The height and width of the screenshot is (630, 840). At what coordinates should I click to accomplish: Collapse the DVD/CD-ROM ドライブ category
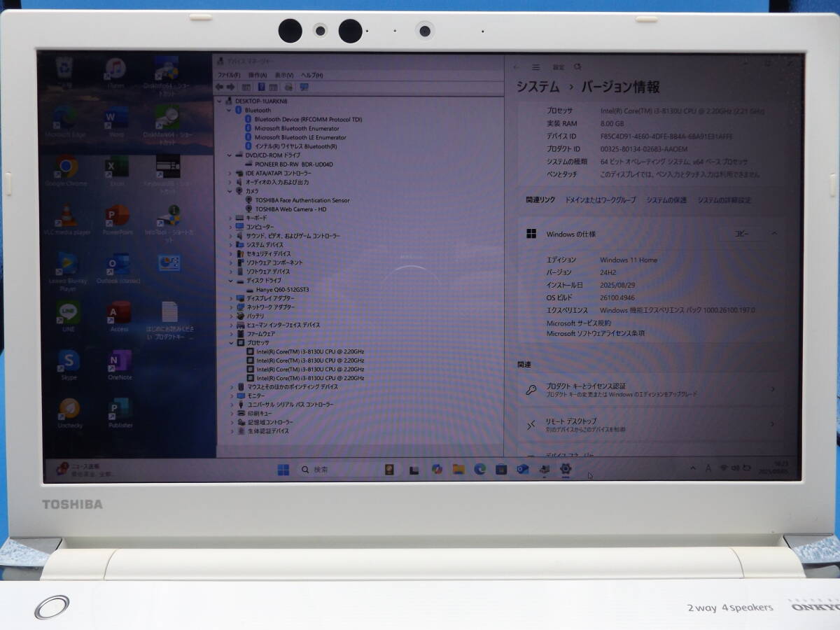pyautogui.click(x=230, y=155)
